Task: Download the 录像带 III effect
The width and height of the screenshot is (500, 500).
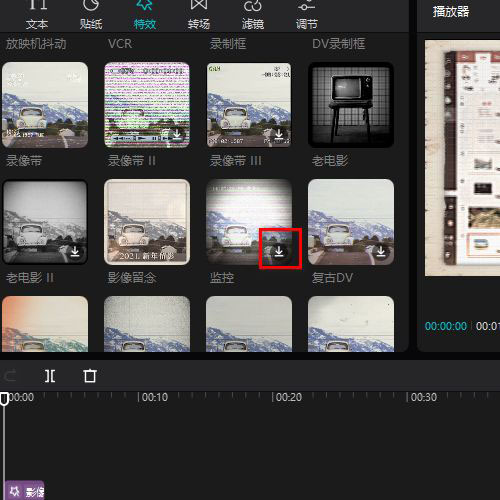Action: pos(279,134)
